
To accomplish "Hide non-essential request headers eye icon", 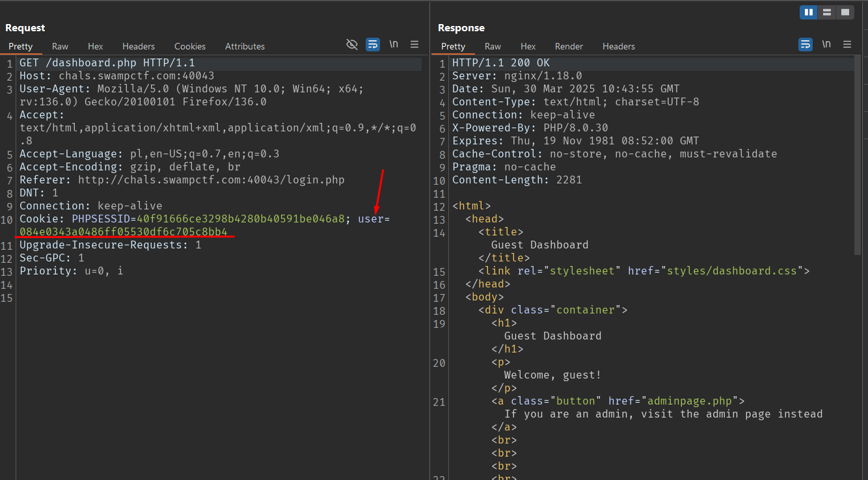I will [352, 44].
